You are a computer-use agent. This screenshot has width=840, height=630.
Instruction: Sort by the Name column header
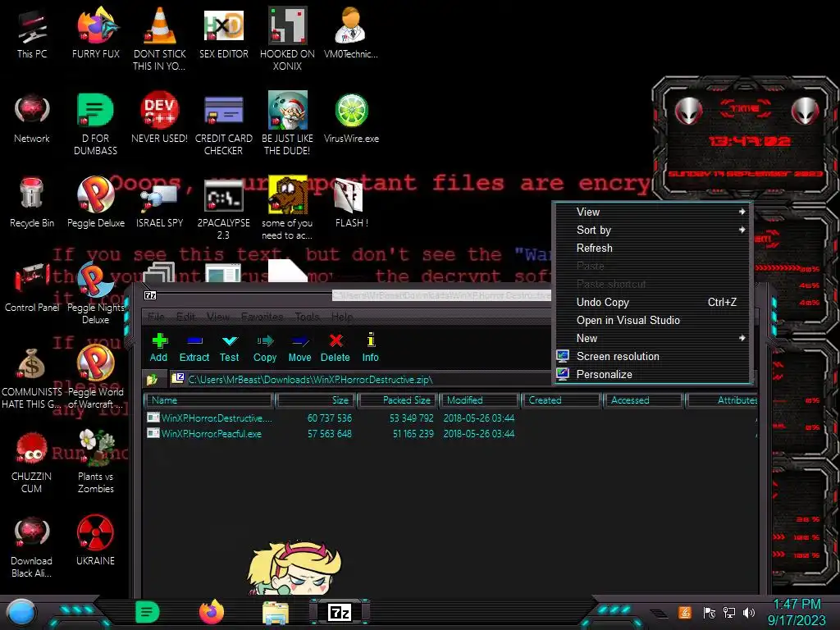point(208,400)
